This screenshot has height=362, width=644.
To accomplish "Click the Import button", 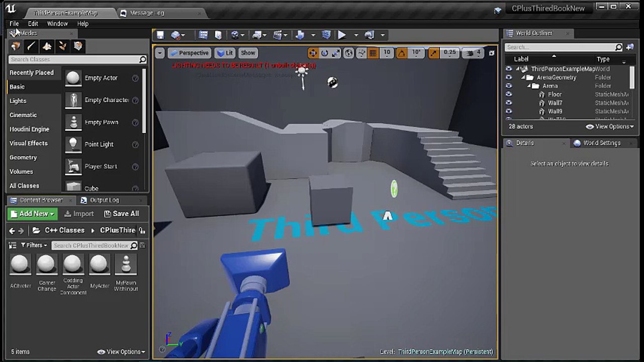I will 79,214.
